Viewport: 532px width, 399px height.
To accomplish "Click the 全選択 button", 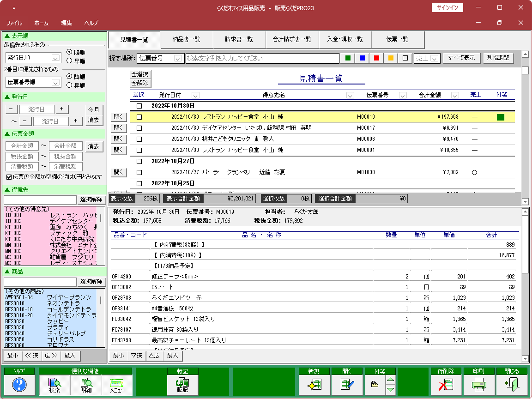I will (140, 74).
